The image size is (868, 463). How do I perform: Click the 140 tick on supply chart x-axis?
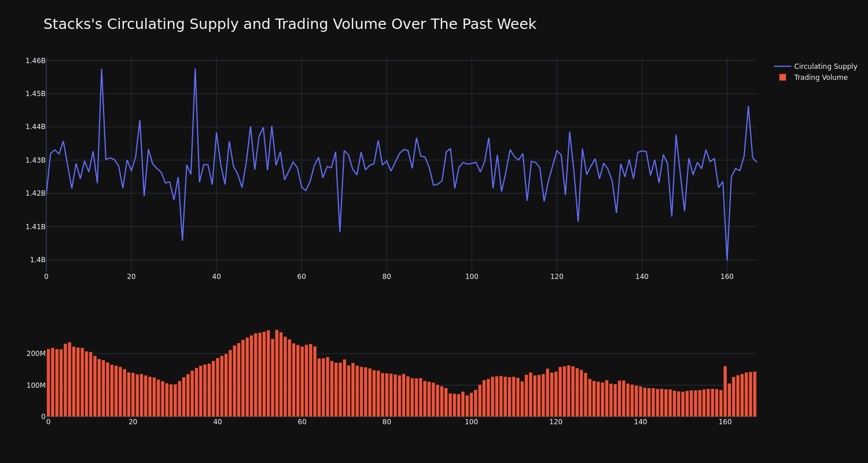(642, 277)
